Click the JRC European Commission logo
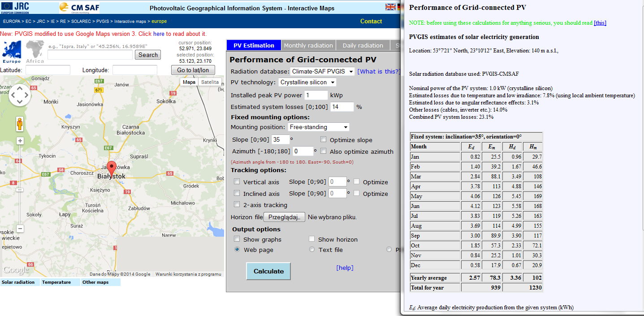This screenshot has width=644, height=316. tap(16, 7)
